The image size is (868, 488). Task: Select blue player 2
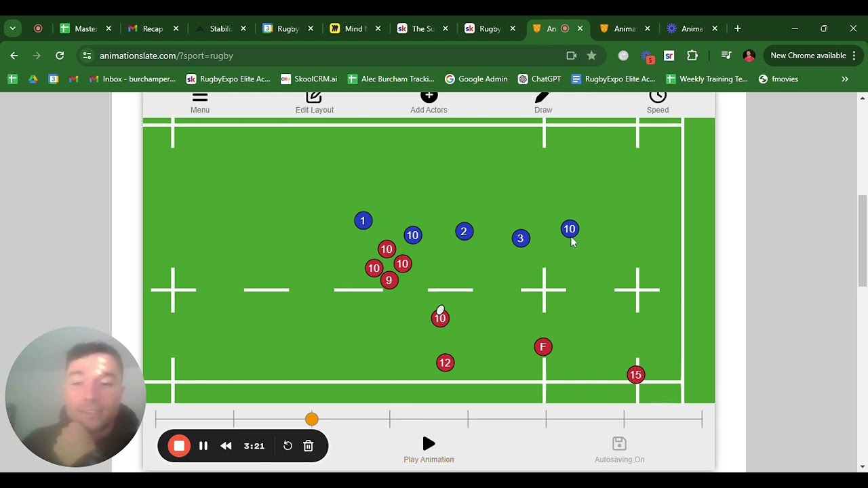click(464, 232)
